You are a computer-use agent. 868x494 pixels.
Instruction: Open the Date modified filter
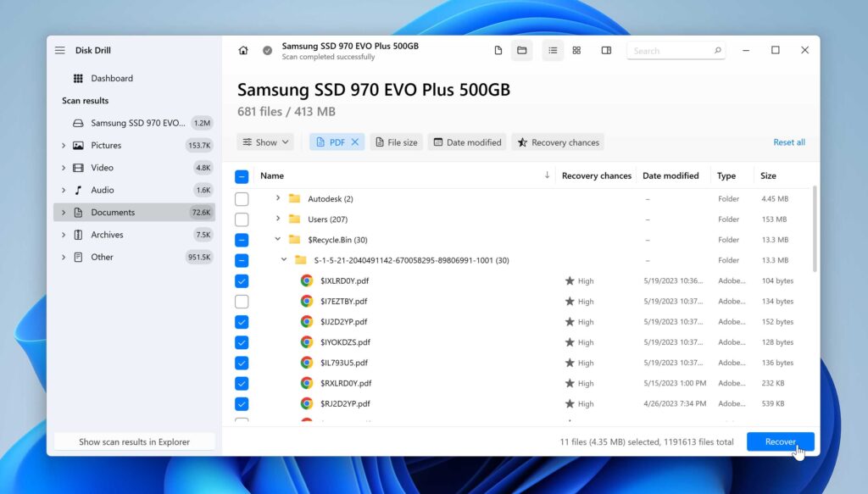(467, 142)
